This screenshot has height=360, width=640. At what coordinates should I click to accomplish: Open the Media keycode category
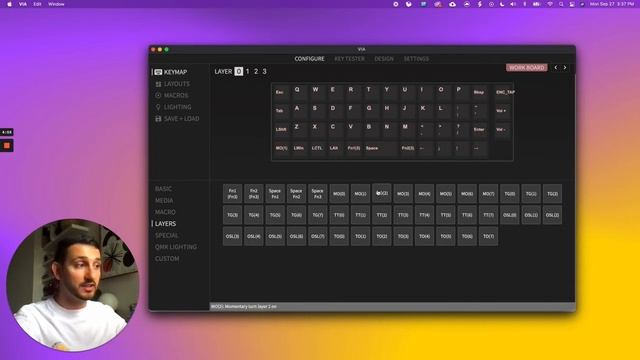[164, 200]
